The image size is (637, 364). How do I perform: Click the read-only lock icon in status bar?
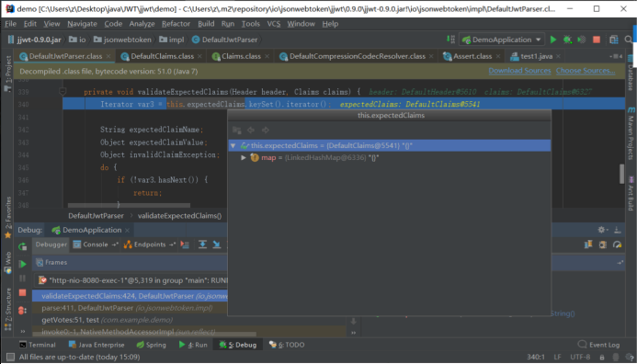(602, 357)
